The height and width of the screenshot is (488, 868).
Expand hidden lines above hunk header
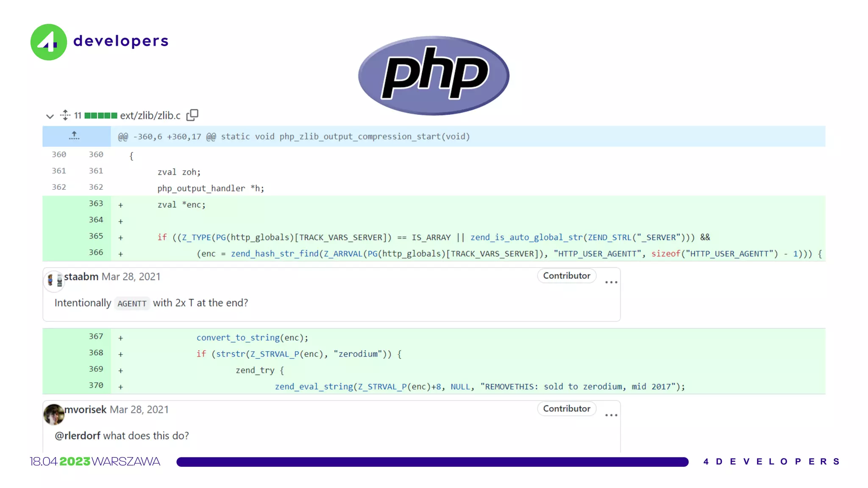pos(74,136)
